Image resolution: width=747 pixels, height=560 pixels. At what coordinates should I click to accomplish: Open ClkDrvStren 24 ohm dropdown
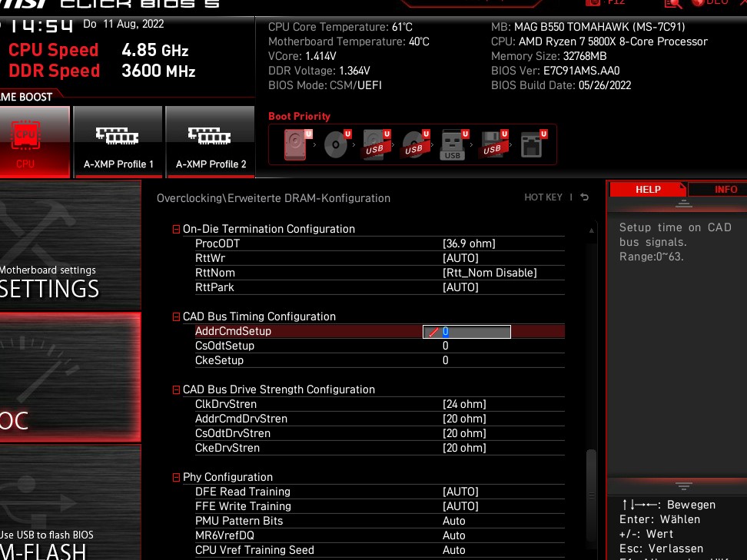(x=464, y=404)
